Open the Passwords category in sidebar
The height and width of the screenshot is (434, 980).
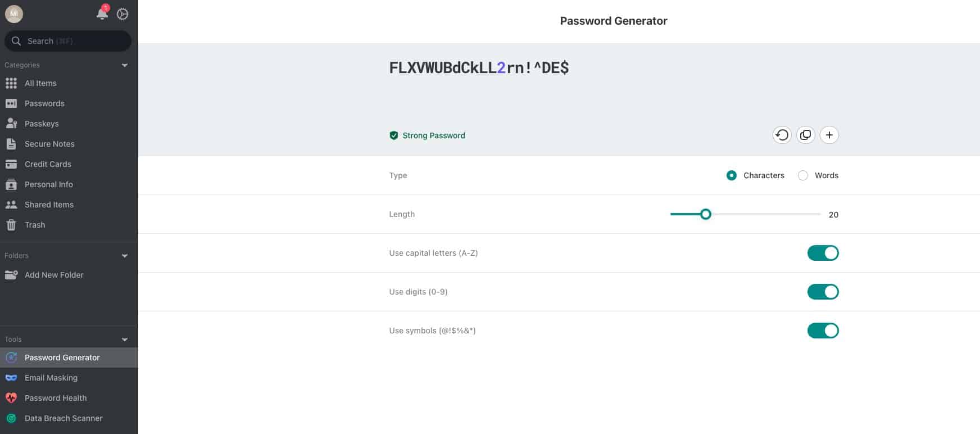(44, 103)
